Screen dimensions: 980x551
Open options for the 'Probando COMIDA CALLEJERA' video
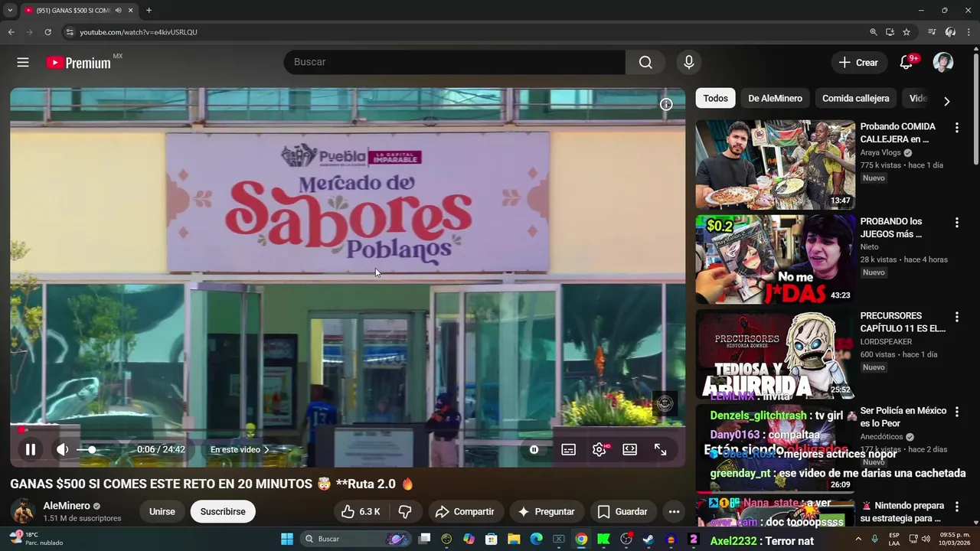(956, 128)
